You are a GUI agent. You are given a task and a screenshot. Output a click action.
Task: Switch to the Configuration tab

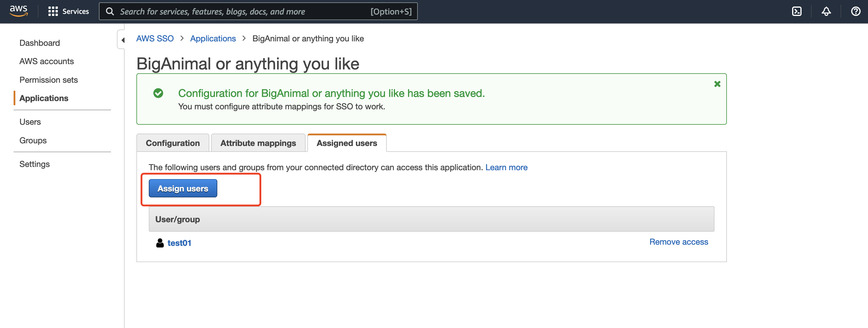[x=172, y=143]
